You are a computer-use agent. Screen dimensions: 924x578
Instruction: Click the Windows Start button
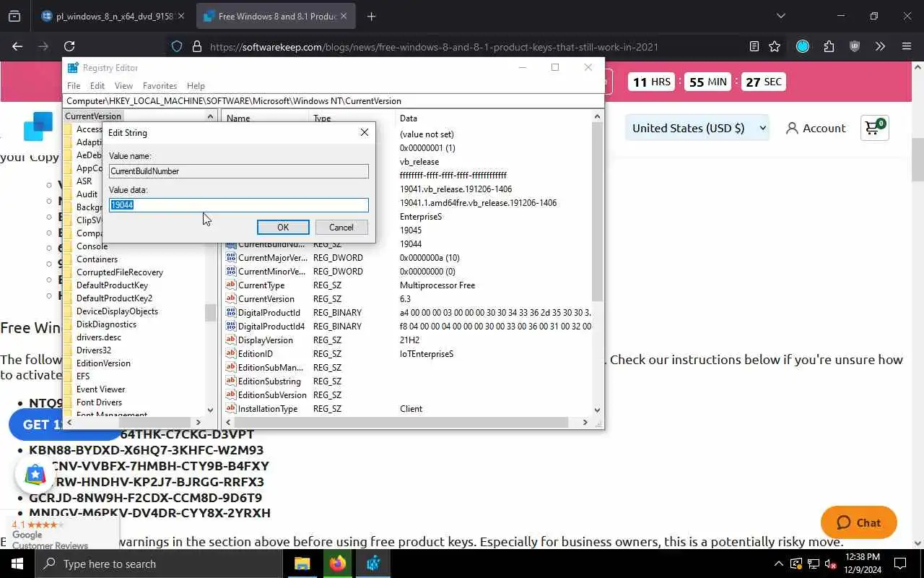pyautogui.click(x=17, y=564)
